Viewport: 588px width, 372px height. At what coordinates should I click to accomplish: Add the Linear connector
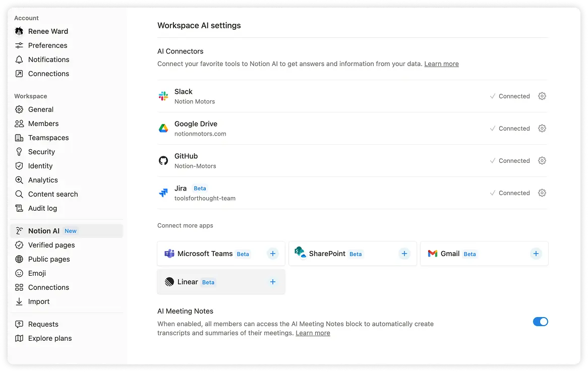[x=273, y=282]
